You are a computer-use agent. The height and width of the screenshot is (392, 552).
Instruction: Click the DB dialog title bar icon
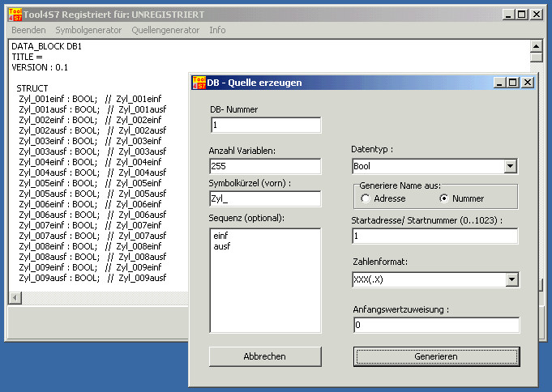pyautogui.click(x=198, y=82)
